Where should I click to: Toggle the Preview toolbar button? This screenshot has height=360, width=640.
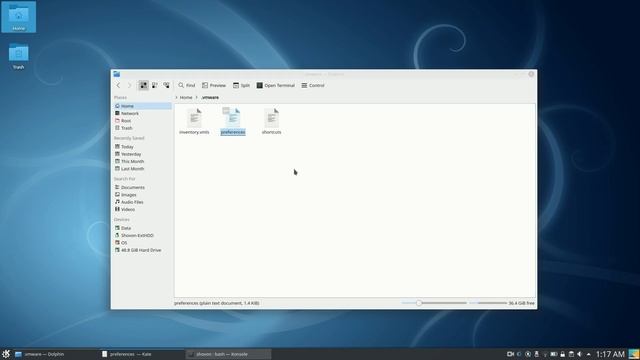click(213, 85)
